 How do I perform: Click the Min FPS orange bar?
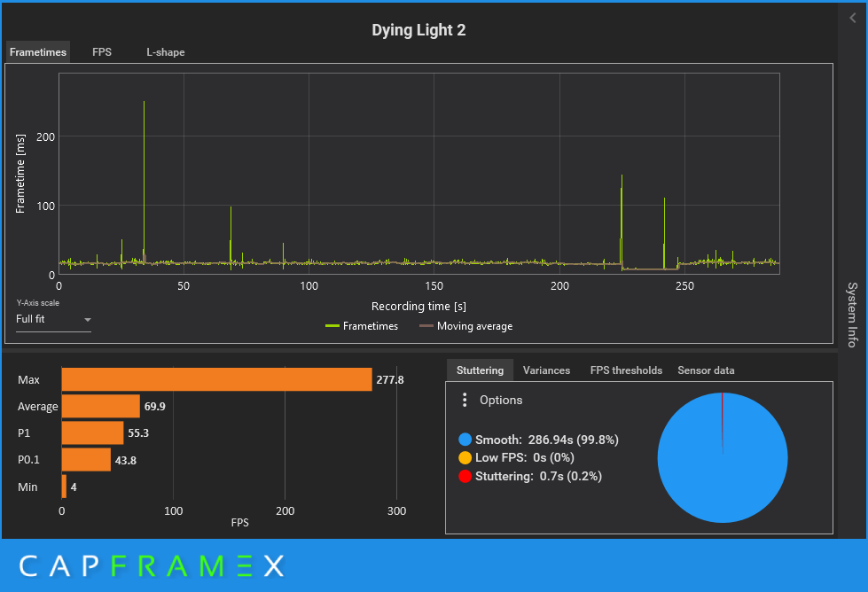[x=64, y=487]
